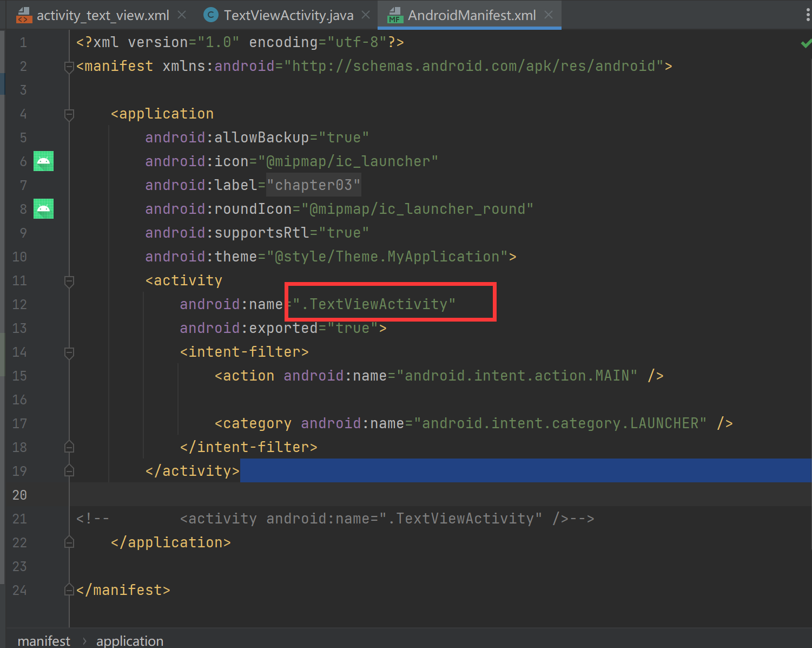The height and width of the screenshot is (648, 812).
Task: Click fold end marker at </activity> line 19
Action: point(69,470)
